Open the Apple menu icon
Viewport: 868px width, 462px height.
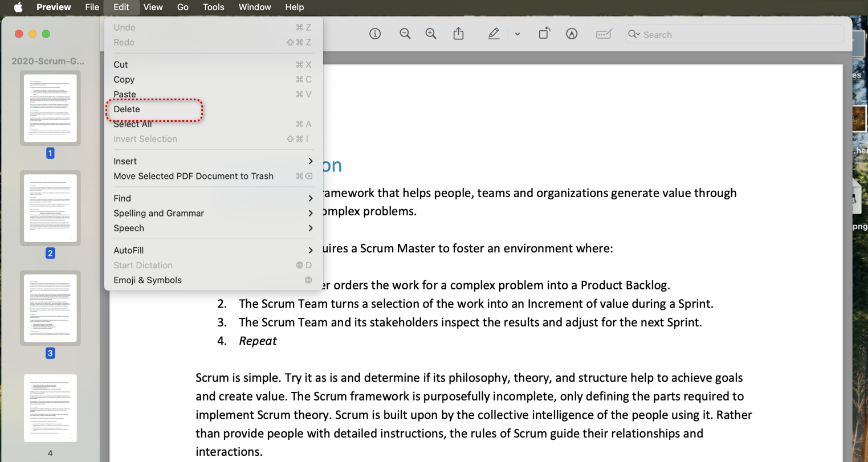(18, 7)
